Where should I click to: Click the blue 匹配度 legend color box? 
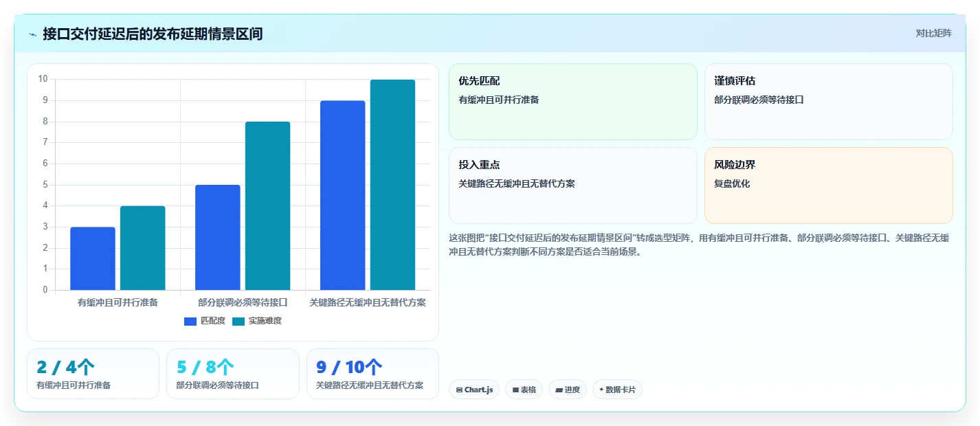(x=190, y=322)
